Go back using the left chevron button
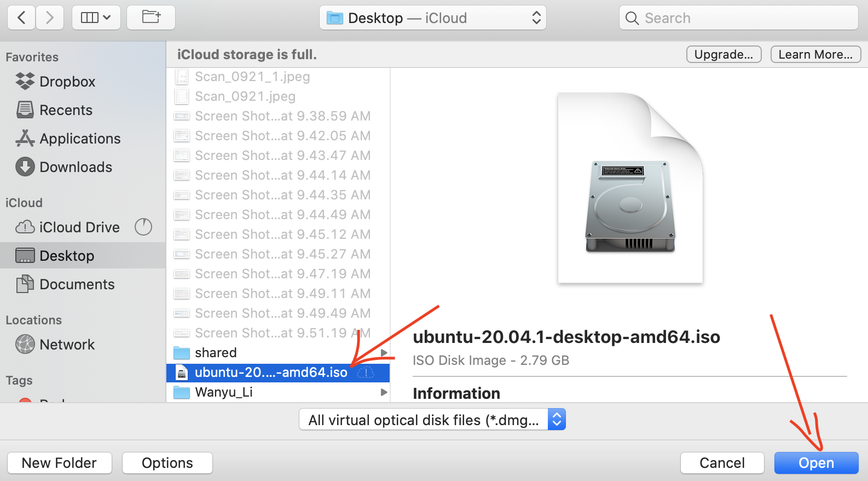This screenshot has height=481, width=868. (21, 18)
